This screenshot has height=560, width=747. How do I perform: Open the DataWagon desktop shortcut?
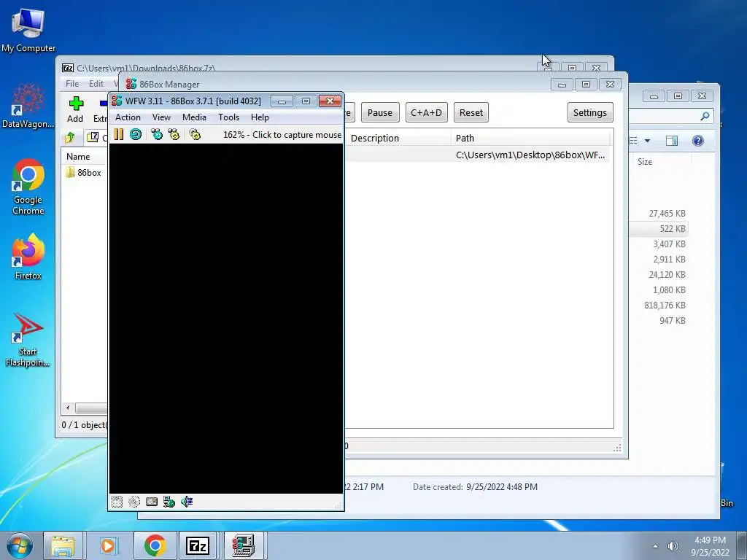click(28, 106)
